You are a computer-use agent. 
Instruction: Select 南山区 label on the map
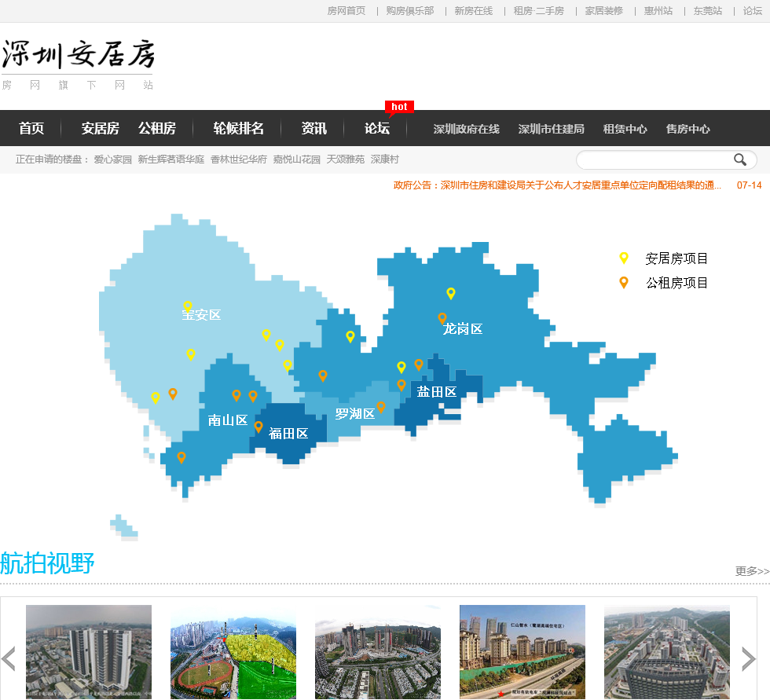227,420
